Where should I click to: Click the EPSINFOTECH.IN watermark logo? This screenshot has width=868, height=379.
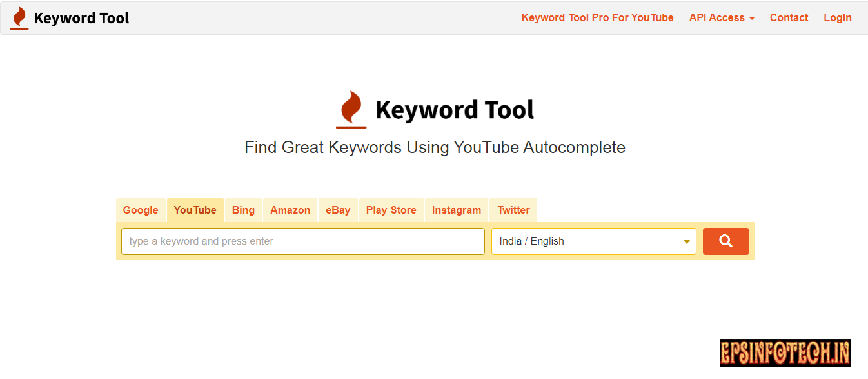click(785, 353)
